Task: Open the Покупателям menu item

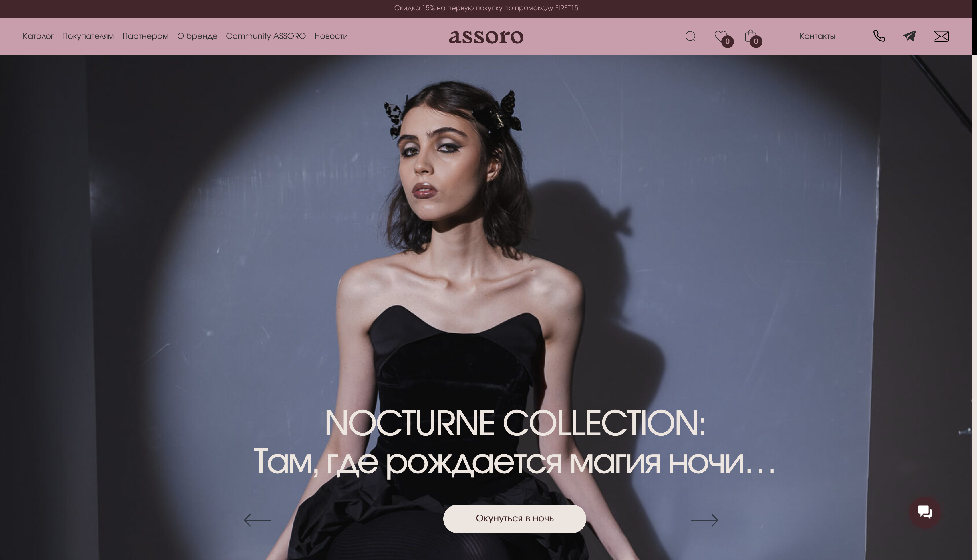Action: 88,36
